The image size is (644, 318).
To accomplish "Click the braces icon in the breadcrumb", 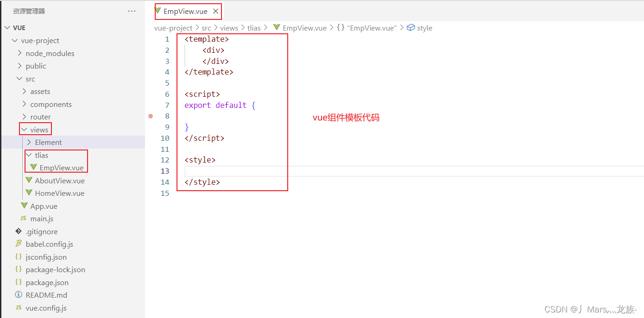I will tap(341, 28).
